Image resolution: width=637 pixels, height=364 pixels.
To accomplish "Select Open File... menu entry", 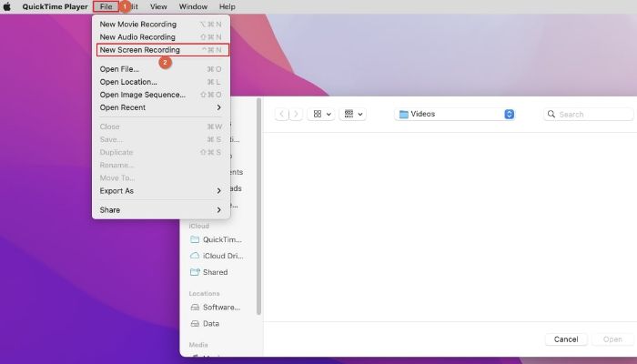I will (x=161, y=69).
